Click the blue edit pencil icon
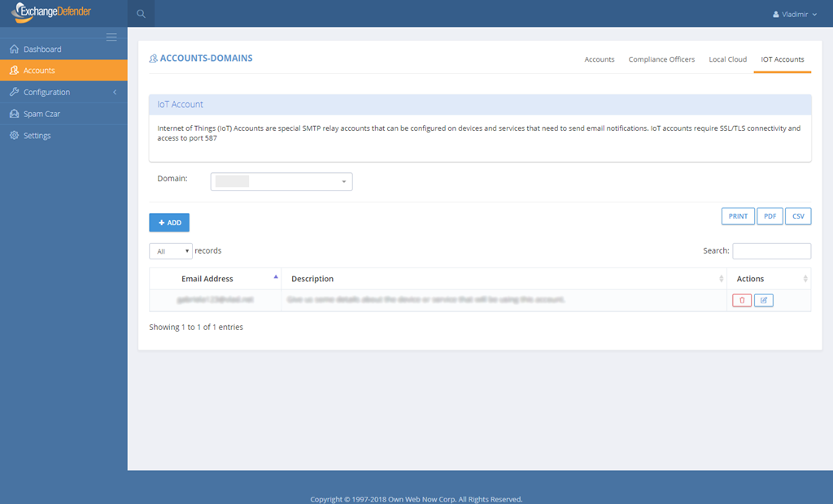The image size is (833, 504). click(763, 301)
